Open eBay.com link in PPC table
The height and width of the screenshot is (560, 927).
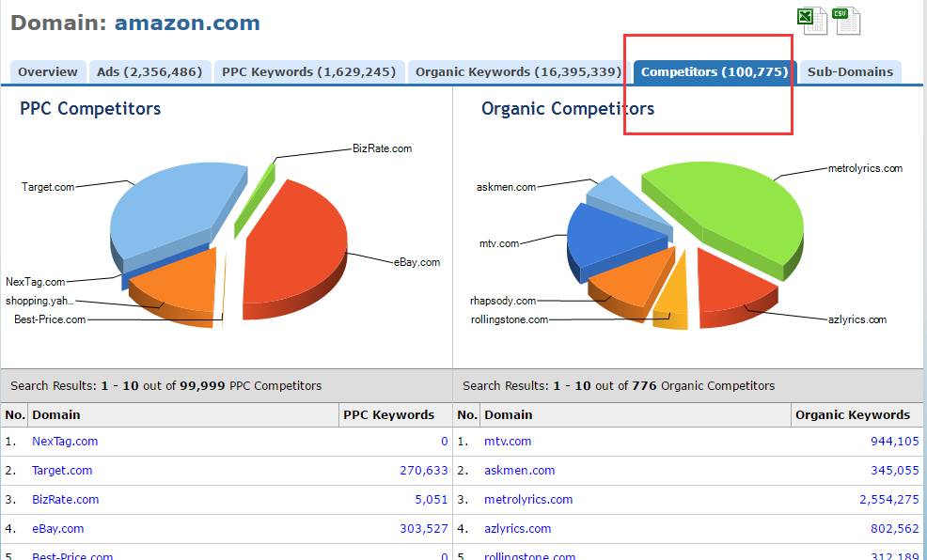[58, 529]
